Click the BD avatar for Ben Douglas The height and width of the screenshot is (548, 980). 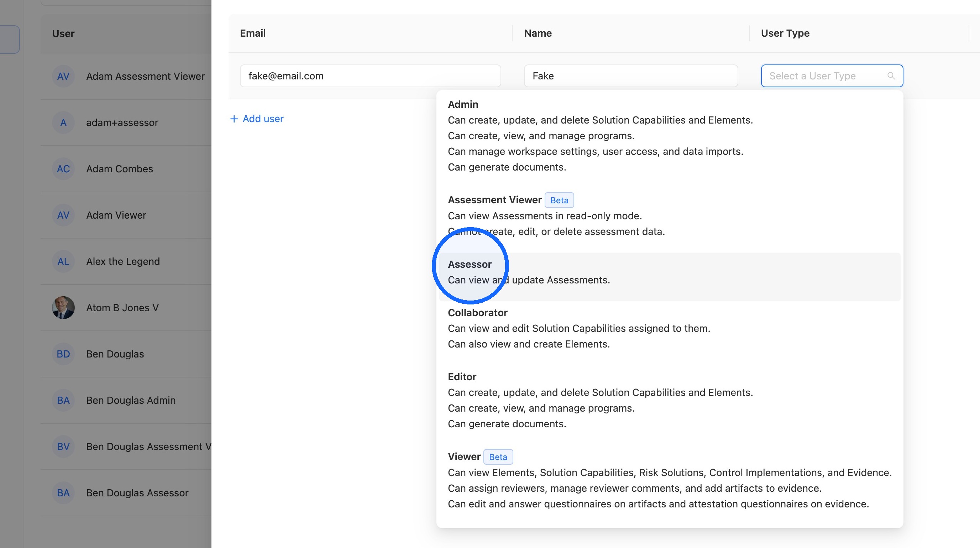(x=63, y=354)
